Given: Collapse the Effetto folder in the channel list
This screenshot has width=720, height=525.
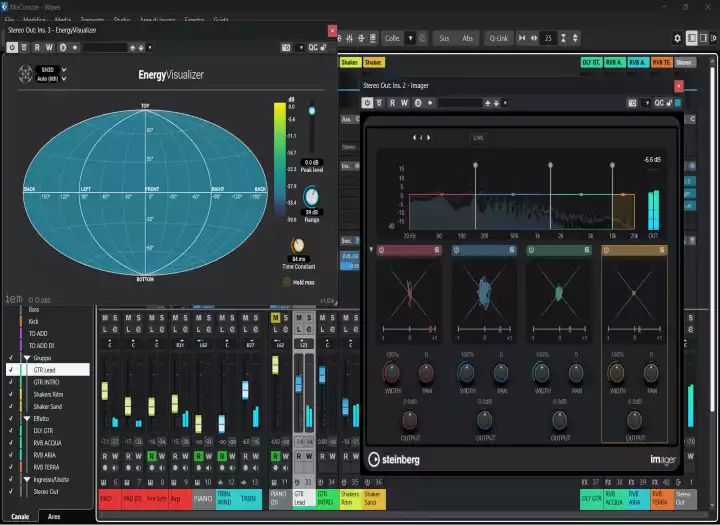Looking at the screenshot, I should [27, 418].
